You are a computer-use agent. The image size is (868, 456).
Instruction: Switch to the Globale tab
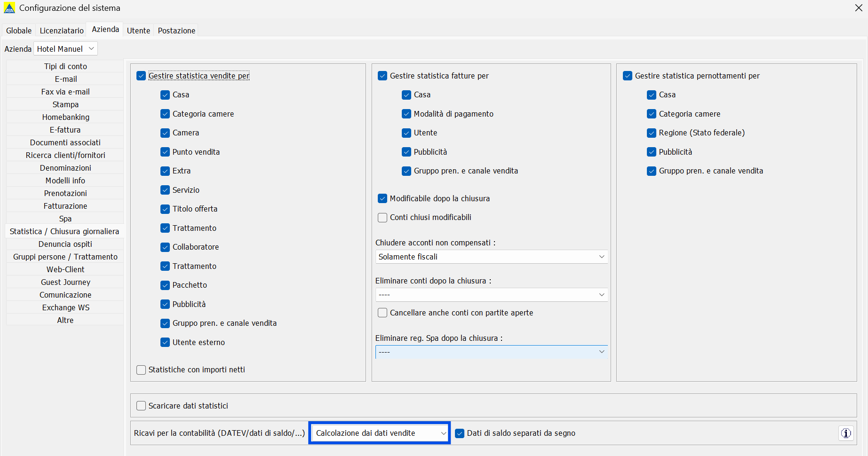(x=19, y=31)
